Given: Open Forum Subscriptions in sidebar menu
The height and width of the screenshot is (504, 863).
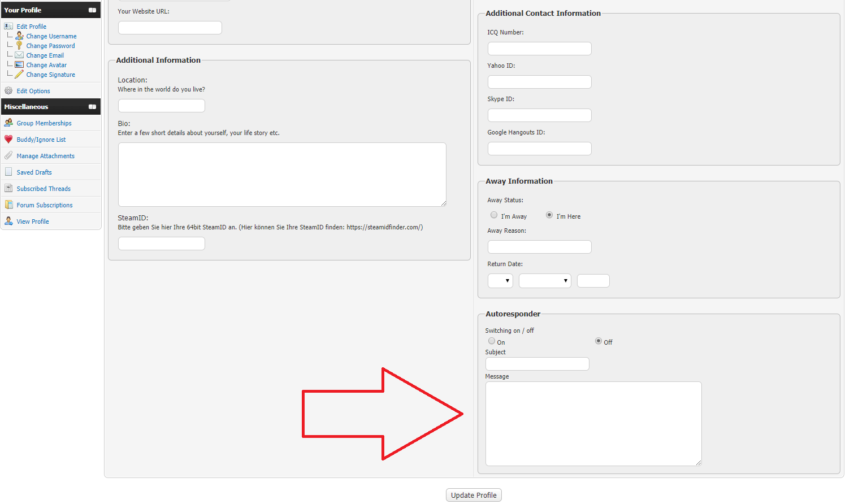Looking at the screenshot, I should (45, 205).
